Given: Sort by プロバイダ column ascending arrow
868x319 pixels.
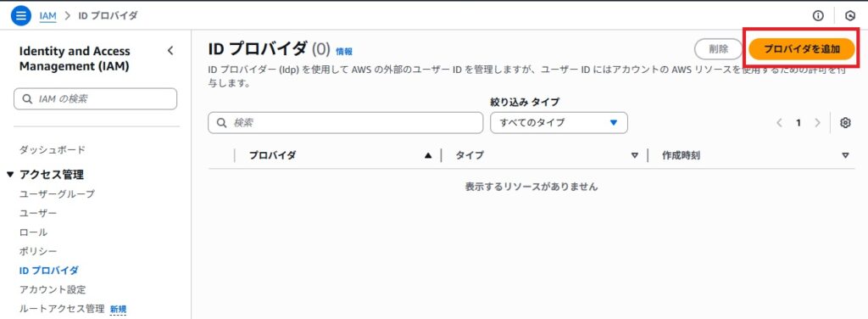Looking at the screenshot, I should [428, 155].
